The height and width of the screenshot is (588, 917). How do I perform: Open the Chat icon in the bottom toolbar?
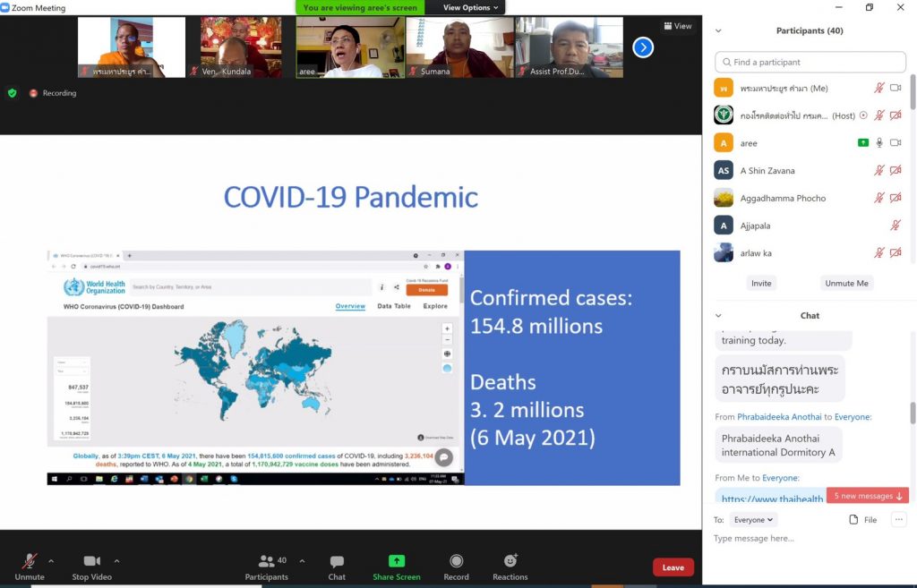coord(337,561)
